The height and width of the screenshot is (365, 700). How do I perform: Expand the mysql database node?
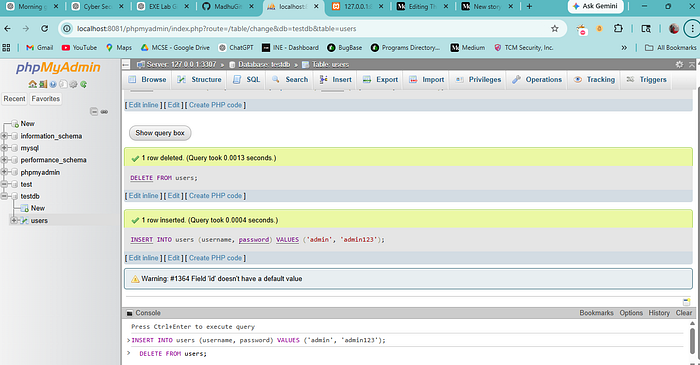(x=4, y=148)
